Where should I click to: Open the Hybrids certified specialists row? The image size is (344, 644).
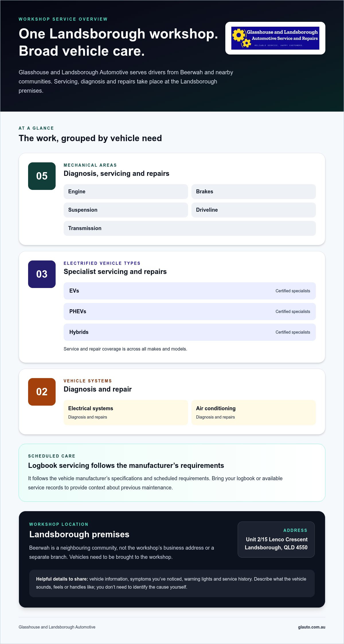pos(190,332)
